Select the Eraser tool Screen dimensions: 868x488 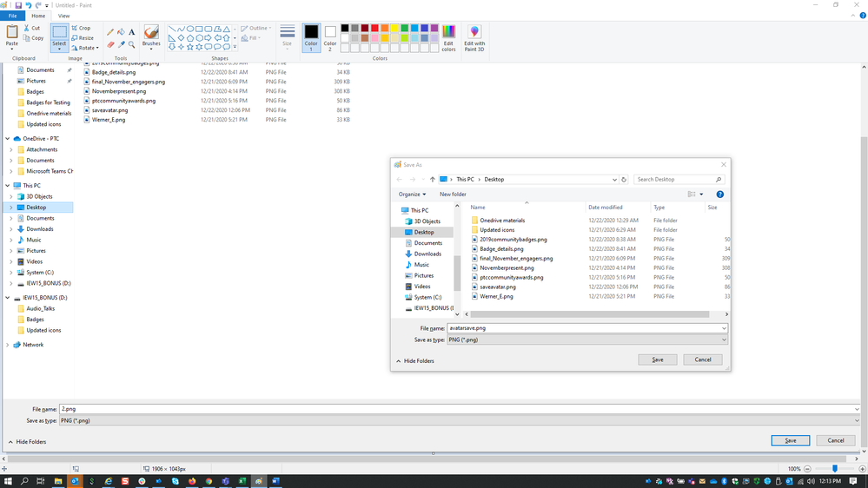[110, 44]
